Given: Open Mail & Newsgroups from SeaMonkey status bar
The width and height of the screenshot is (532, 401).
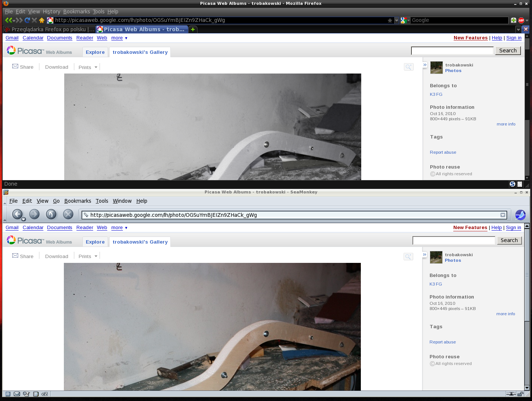Looking at the screenshot, I should coord(17,394).
